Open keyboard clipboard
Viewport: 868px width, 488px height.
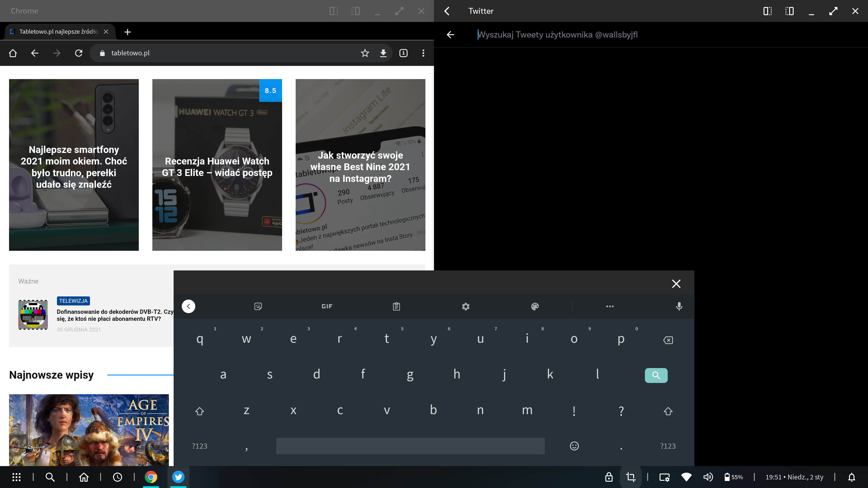pos(396,306)
